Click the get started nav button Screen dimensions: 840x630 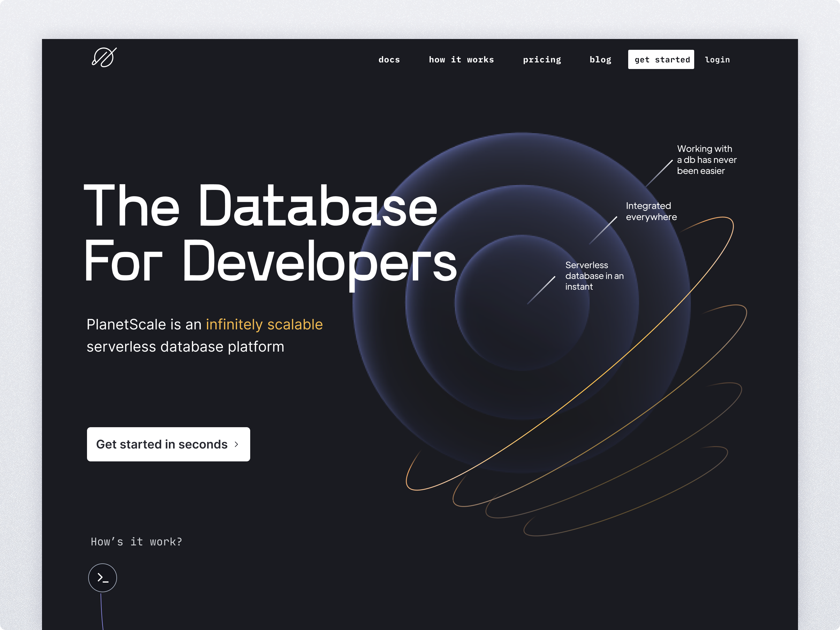point(661,60)
